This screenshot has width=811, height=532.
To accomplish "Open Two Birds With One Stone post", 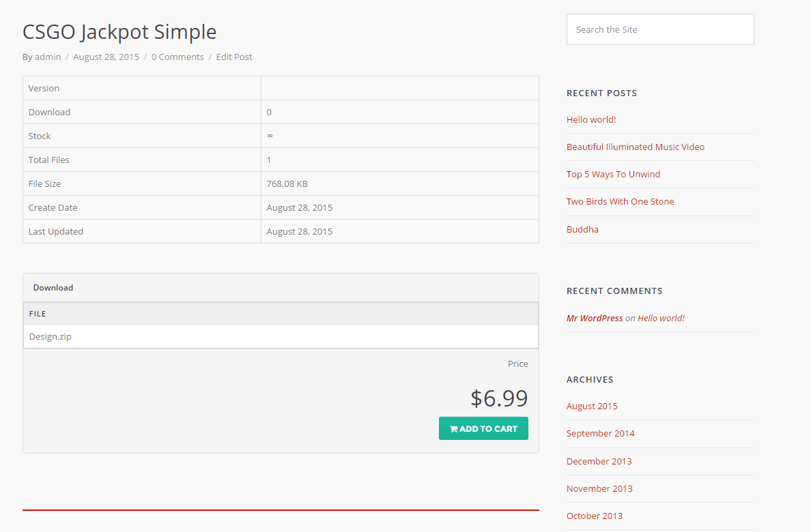I will (620, 202).
